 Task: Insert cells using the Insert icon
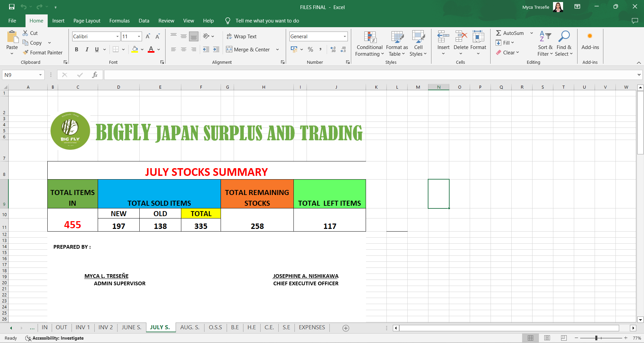click(x=443, y=37)
